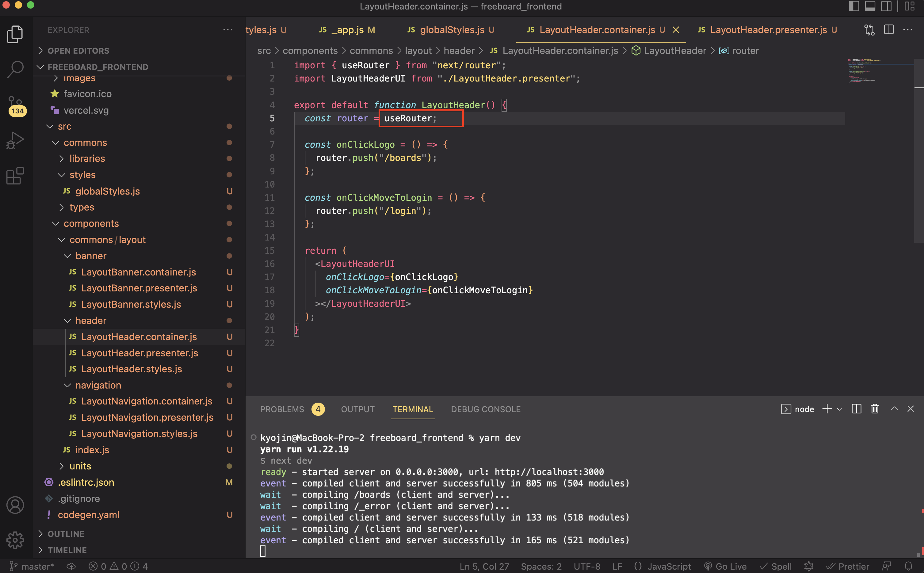The height and width of the screenshot is (573, 924).
Task: Click Prettier in the status bar
Action: point(848,566)
